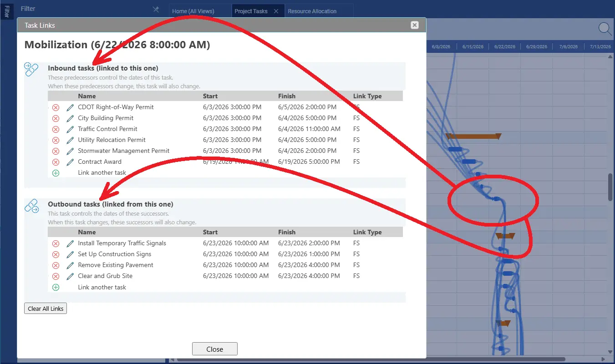Image resolution: width=615 pixels, height=364 pixels.
Task: Sort outbound table by Link Type header
Action: [367, 232]
